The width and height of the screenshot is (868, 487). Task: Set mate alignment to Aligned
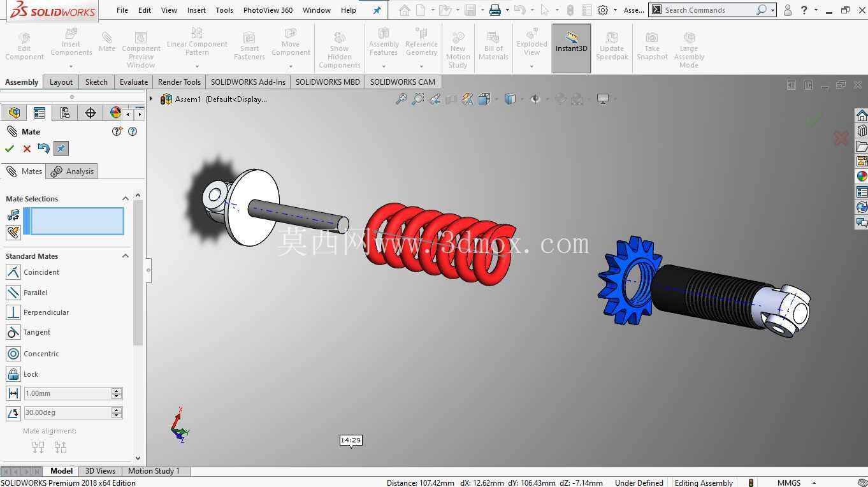tap(38, 447)
